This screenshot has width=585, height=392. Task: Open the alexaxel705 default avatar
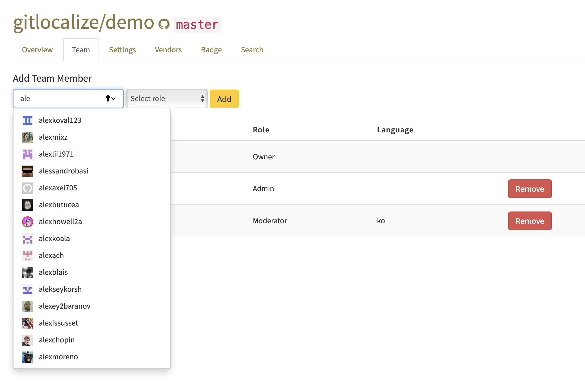tap(28, 188)
